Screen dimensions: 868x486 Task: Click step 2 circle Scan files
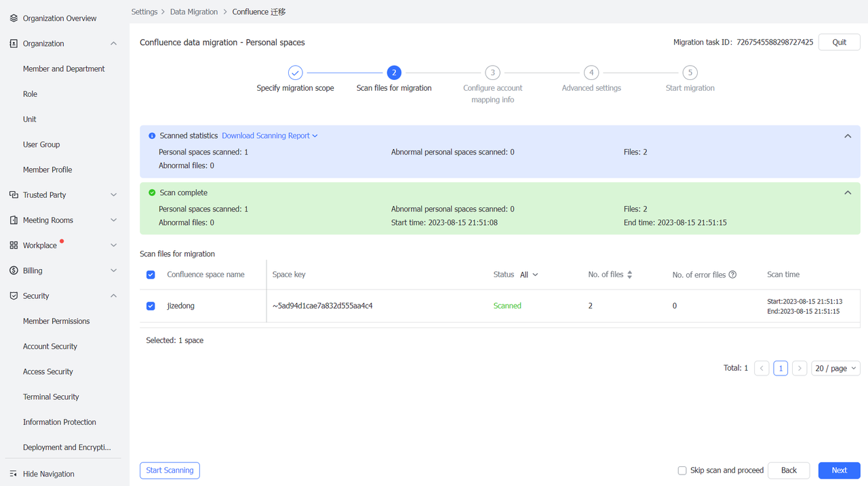[x=394, y=73]
